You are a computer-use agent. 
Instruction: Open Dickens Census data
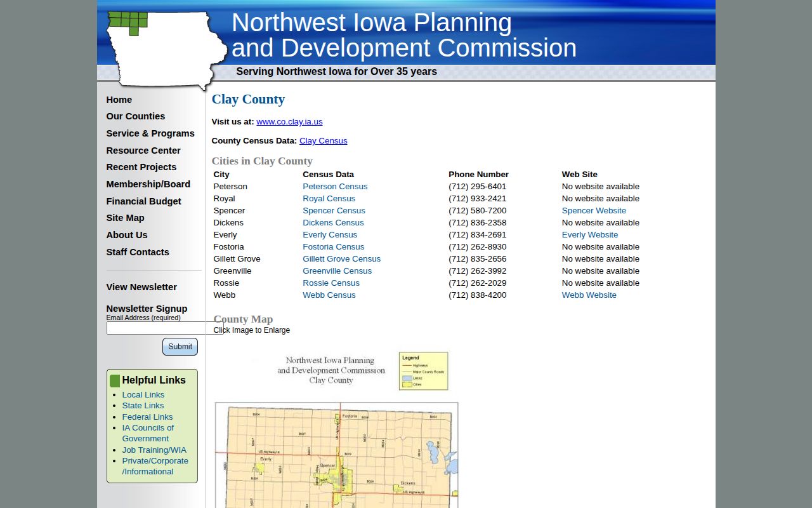click(x=334, y=223)
